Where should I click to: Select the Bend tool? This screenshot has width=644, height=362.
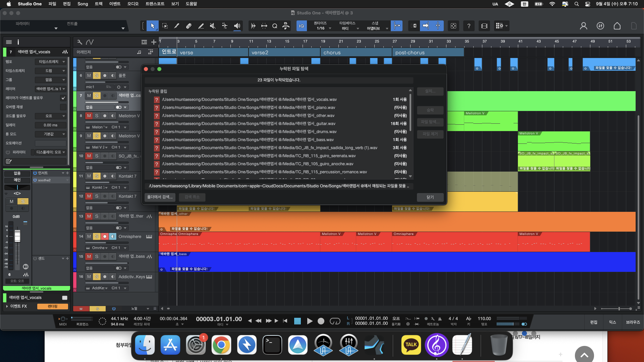pos(225,26)
